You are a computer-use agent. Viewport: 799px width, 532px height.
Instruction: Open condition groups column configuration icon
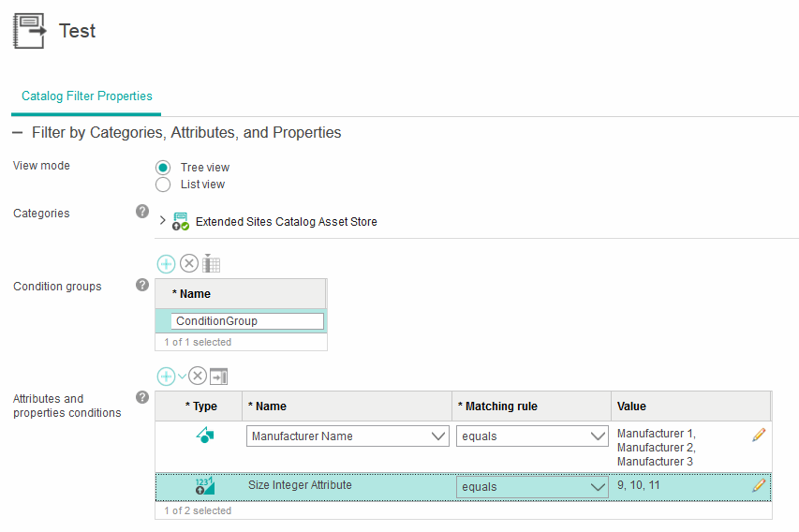pos(212,264)
